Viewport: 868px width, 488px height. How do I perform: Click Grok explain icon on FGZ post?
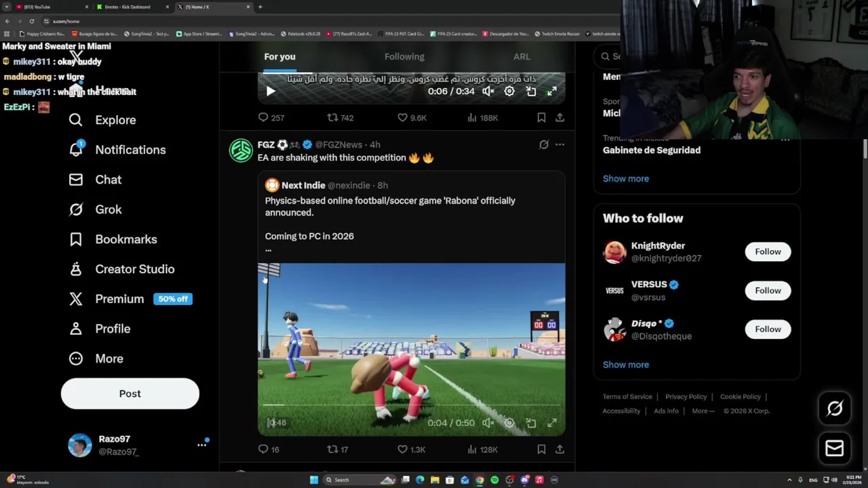tap(544, 144)
